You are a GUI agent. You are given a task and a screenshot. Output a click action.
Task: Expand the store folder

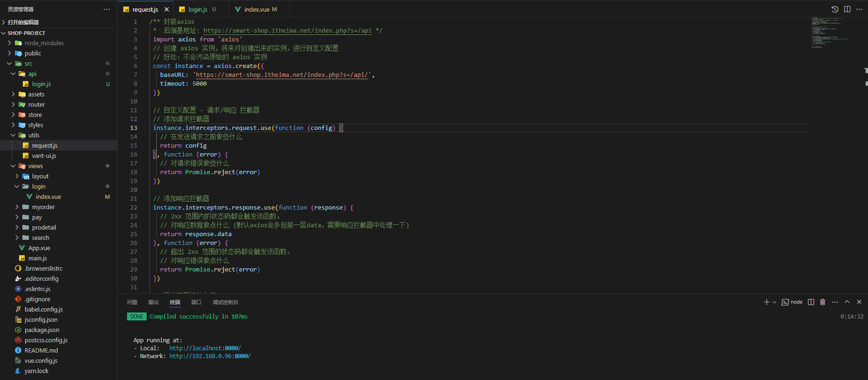coord(59,115)
